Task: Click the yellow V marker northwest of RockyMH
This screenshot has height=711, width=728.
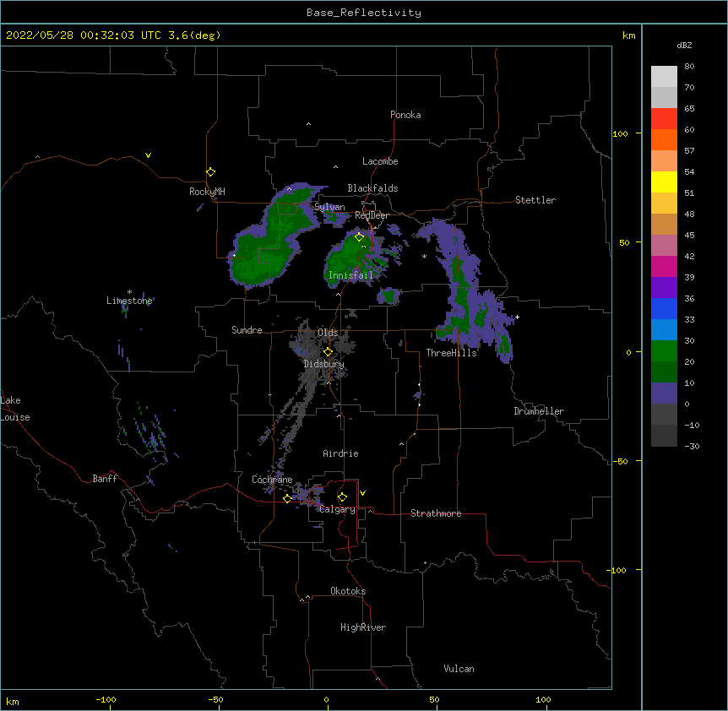Action: point(148,155)
